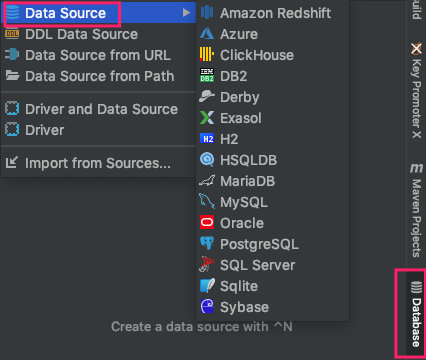Choose PostgreSQL from submenu
The width and height of the screenshot is (426, 360).
coord(273,244)
